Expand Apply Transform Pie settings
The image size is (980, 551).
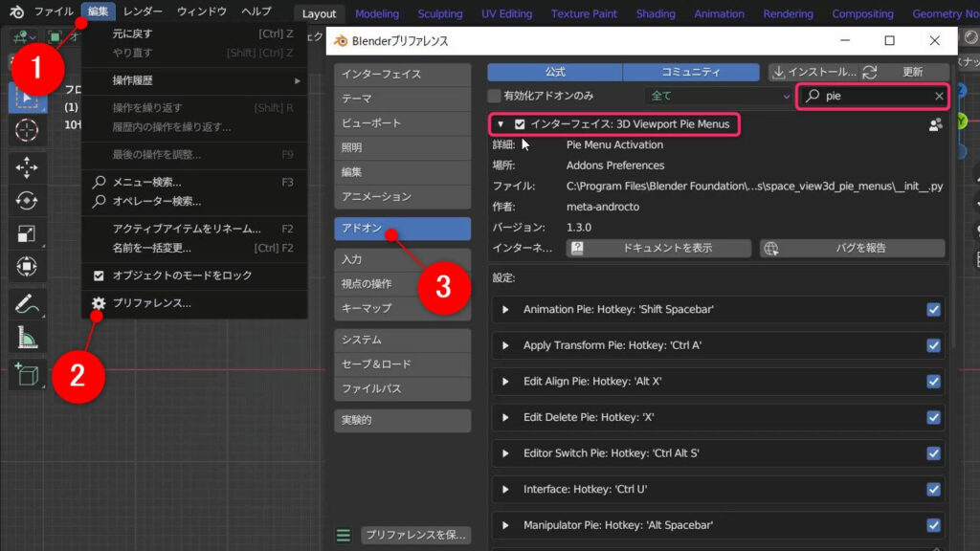click(505, 345)
